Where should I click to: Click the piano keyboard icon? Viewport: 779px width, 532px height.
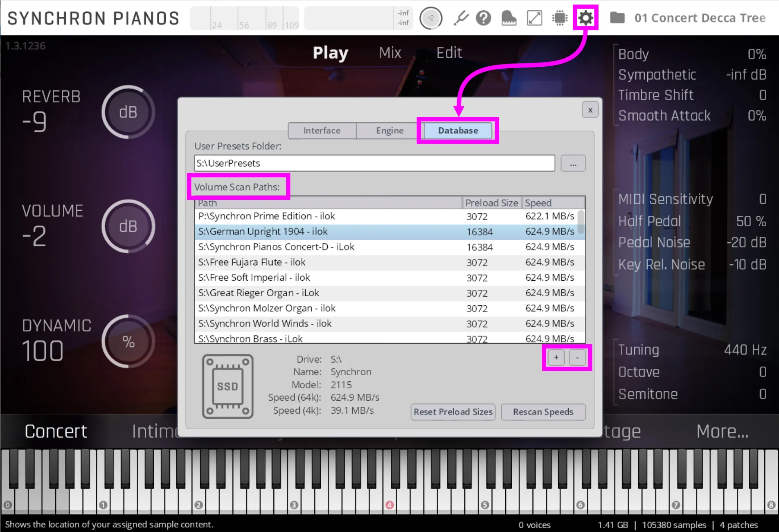coord(509,18)
